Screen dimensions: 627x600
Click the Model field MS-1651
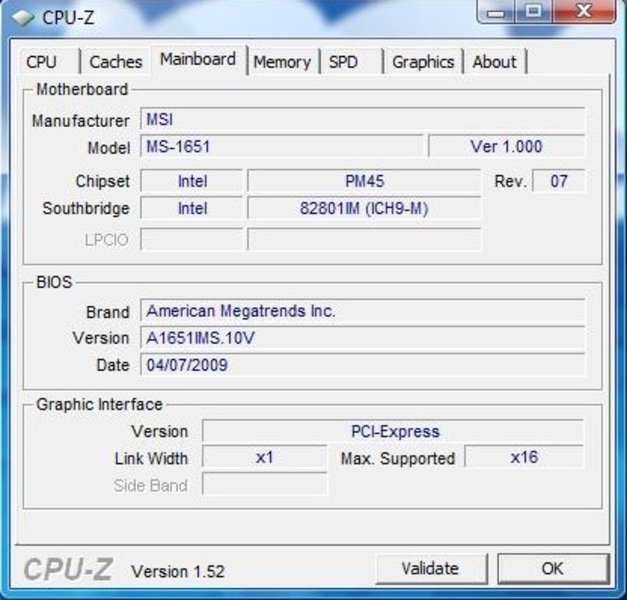(282, 146)
